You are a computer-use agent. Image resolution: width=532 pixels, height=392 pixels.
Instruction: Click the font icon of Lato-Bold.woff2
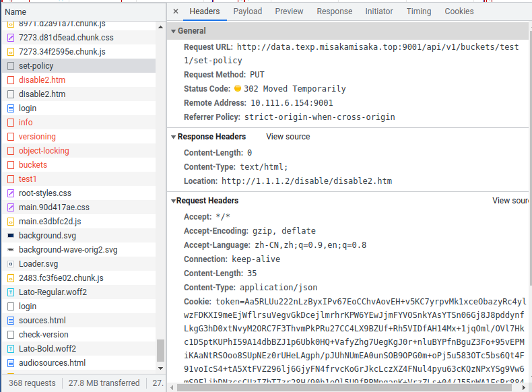point(11,349)
